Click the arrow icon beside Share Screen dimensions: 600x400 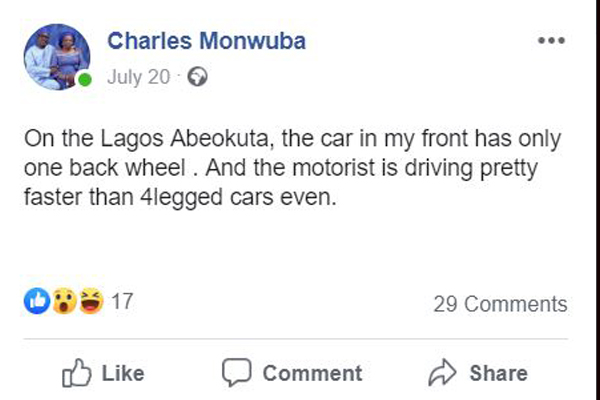(441, 373)
